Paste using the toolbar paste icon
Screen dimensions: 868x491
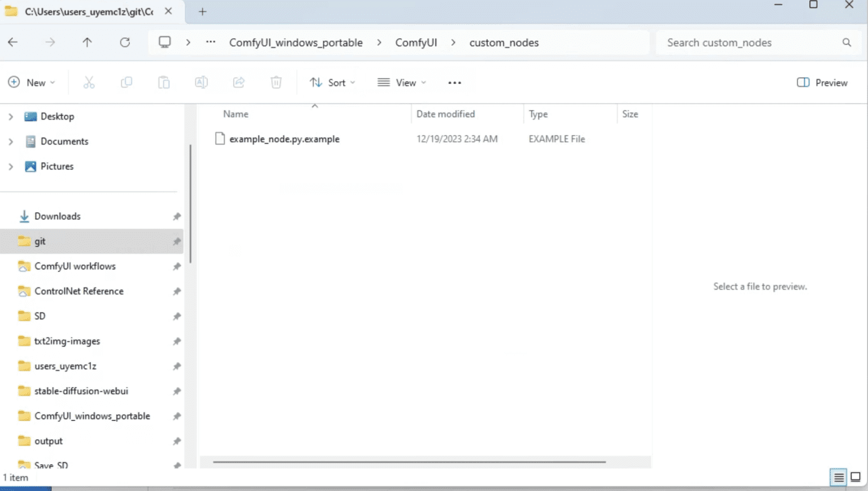pyautogui.click(x=163, y=83)
